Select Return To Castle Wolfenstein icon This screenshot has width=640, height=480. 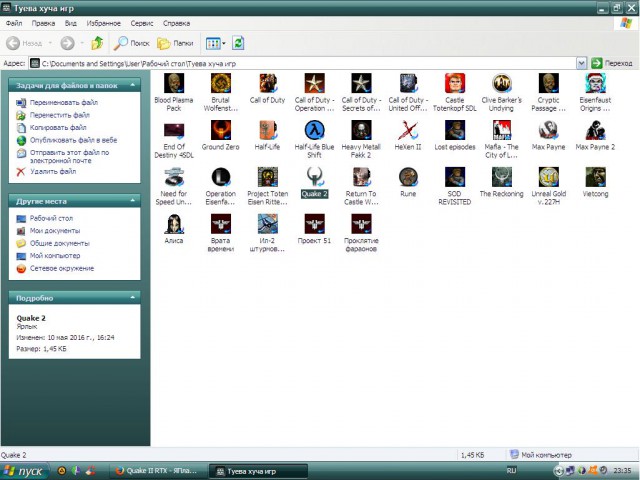(361, 177)
